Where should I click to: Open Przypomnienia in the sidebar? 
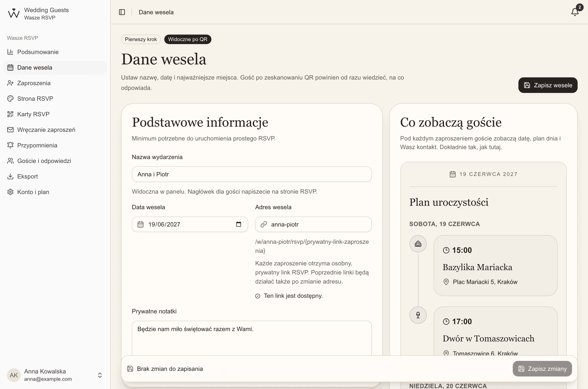(x=55, y=145)
